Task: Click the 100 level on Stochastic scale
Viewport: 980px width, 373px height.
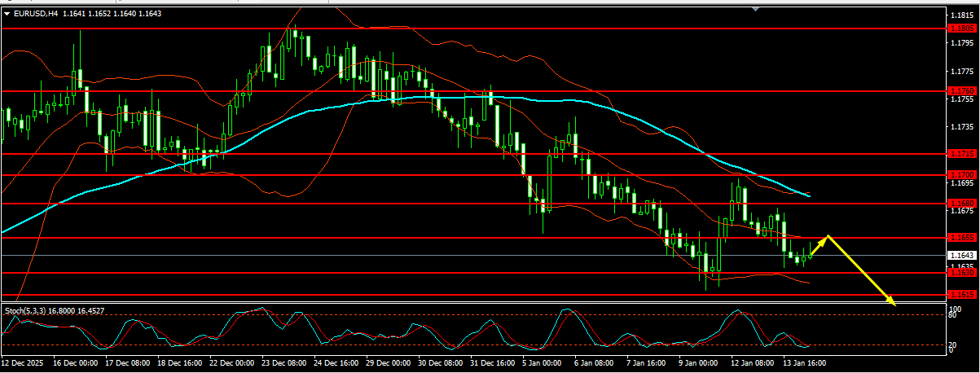Action: coord(956,309)
